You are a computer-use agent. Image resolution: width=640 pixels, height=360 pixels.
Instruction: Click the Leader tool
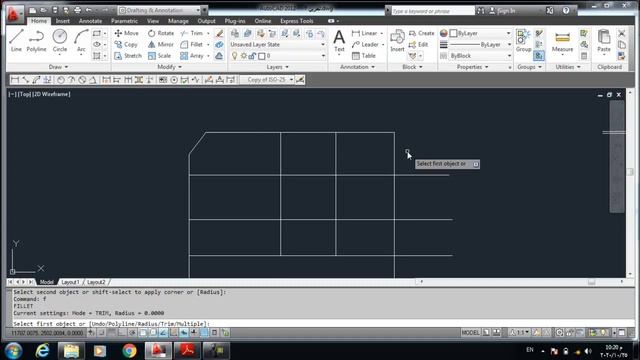point(365,44)
